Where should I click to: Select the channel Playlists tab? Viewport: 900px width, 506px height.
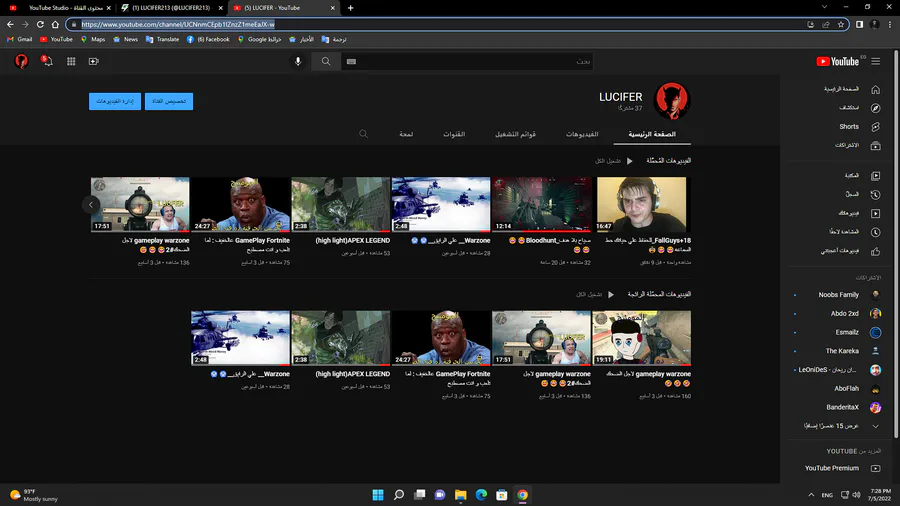click(x=515, y=134)
